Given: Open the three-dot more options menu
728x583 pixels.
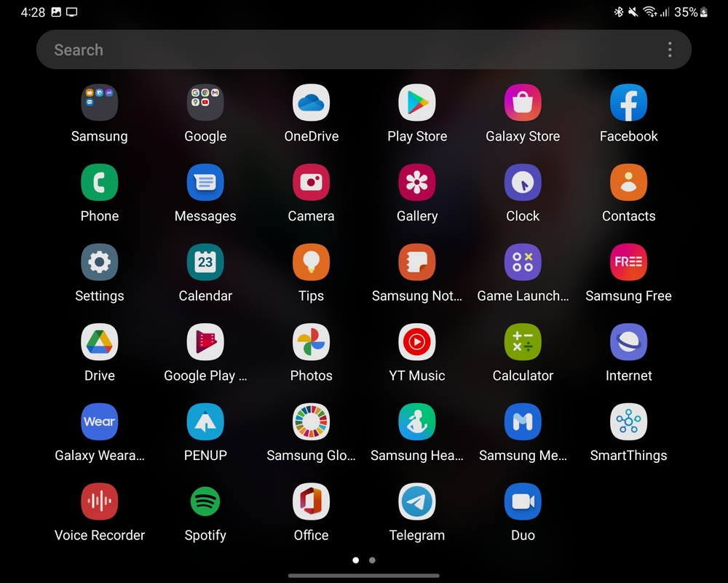Looking at the screenshot, I should tap(670, 49).
